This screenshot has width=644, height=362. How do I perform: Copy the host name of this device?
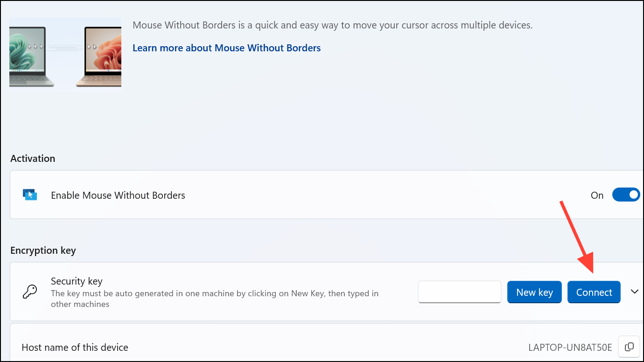point(629,347)
